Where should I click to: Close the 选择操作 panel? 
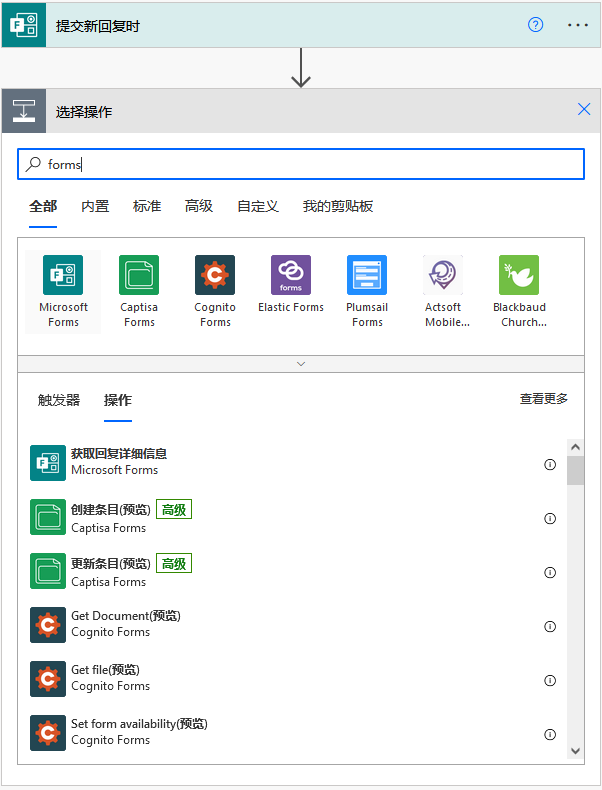click(x=584, y=109)
